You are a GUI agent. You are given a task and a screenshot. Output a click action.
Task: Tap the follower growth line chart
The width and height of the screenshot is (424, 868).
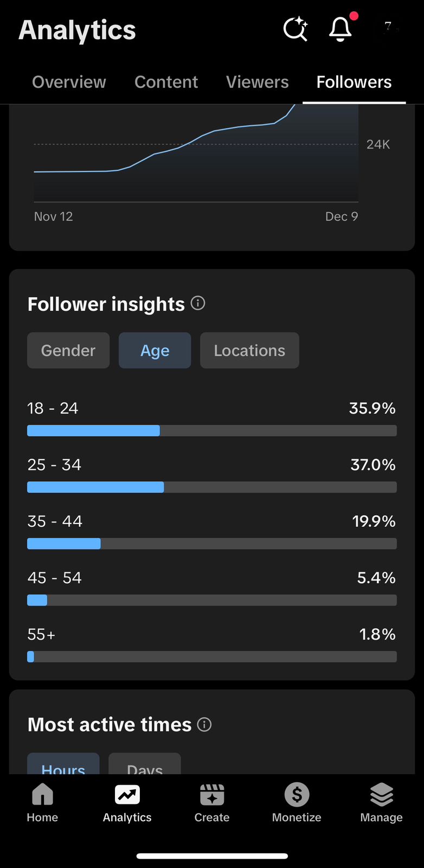click(x=196, y=157)
